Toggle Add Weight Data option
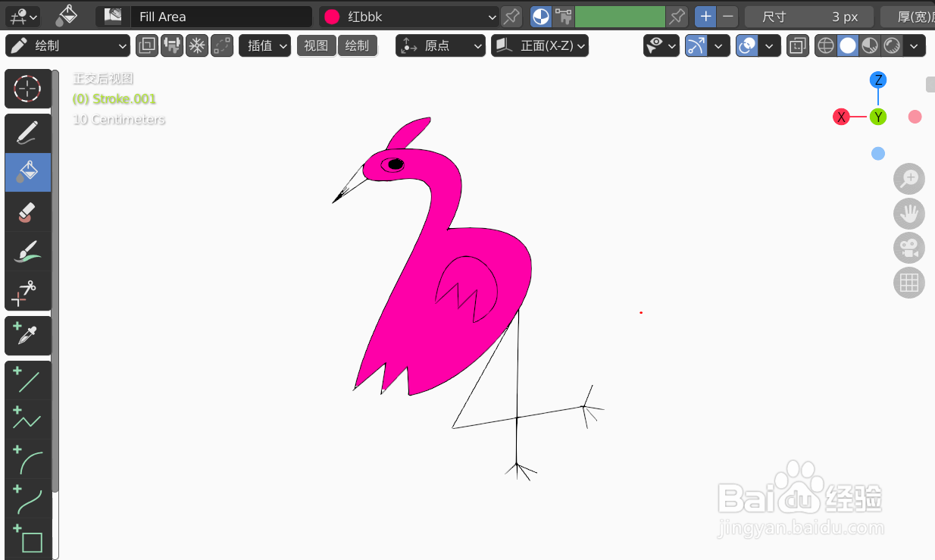Viewport: 935px width, 560px height. click(x=172, y=45)
